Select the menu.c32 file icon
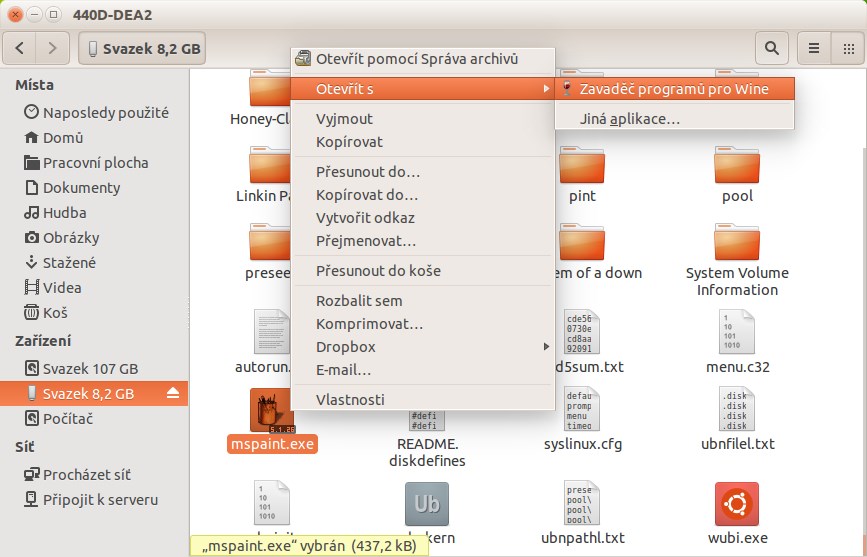This screenshot has width=867, height=557. point(737,332)
